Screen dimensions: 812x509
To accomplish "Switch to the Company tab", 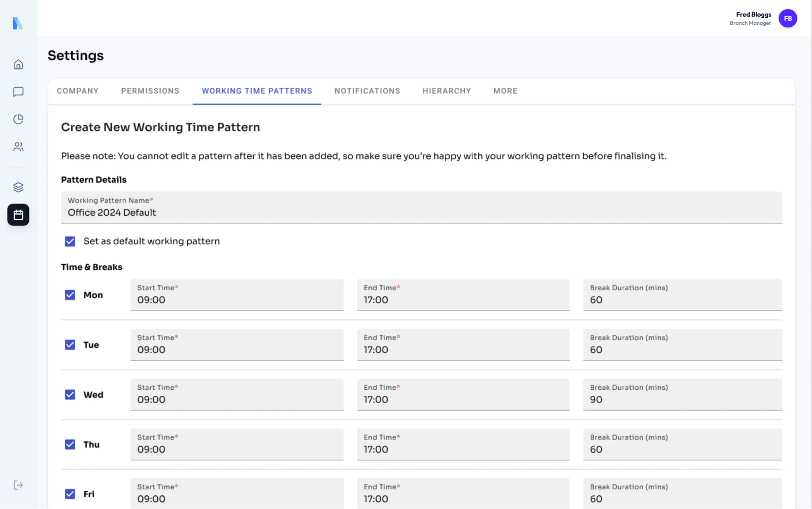I will pos(78,91).
